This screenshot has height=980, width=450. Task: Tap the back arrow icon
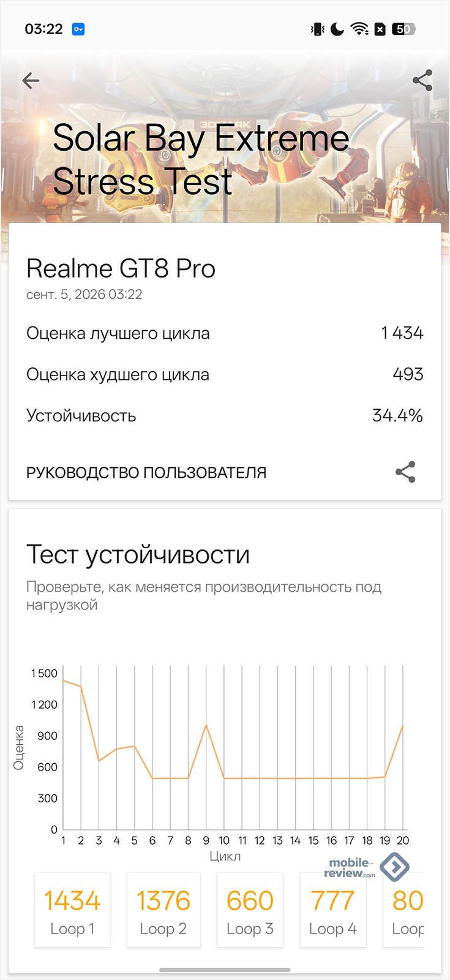(x=31, y=80)
